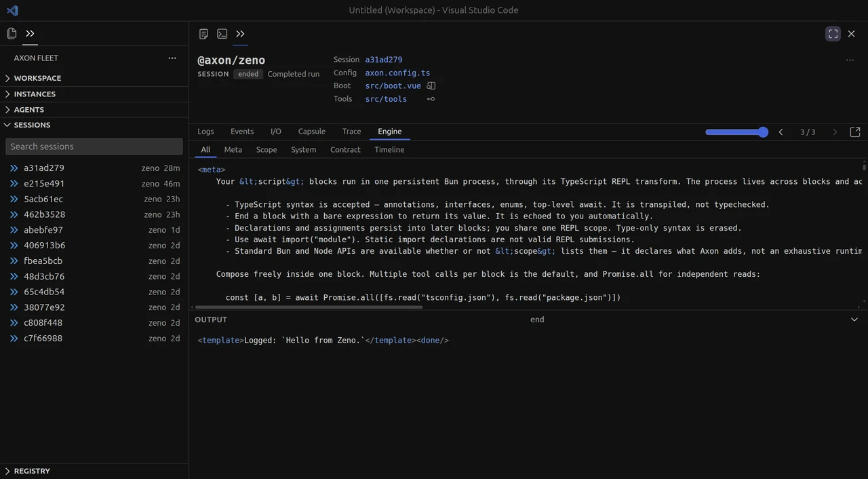Select session 5acb61ec in the list
The image size is (868, 479).
click(x=94, y=199)
